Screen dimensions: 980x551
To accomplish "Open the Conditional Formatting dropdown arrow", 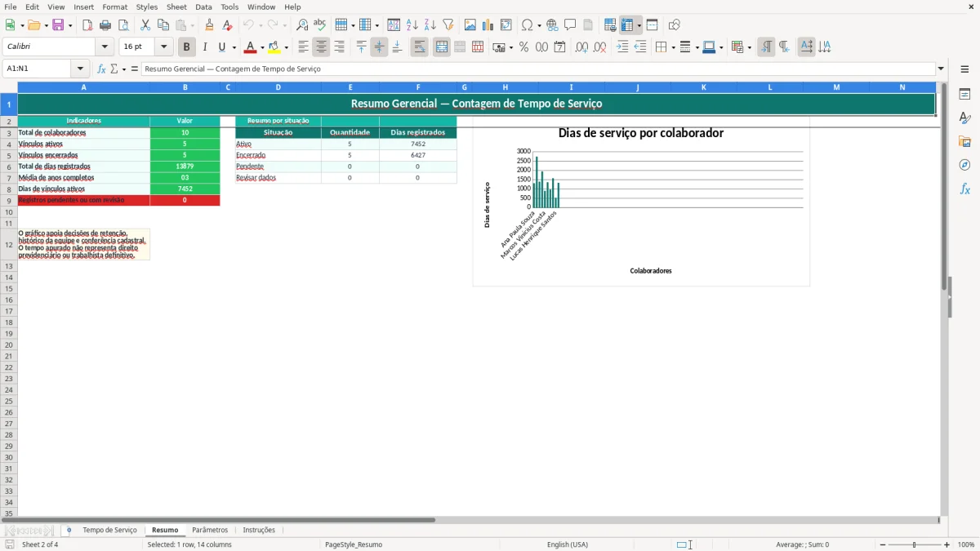I will pyautogui.click(x=749, y=47).
